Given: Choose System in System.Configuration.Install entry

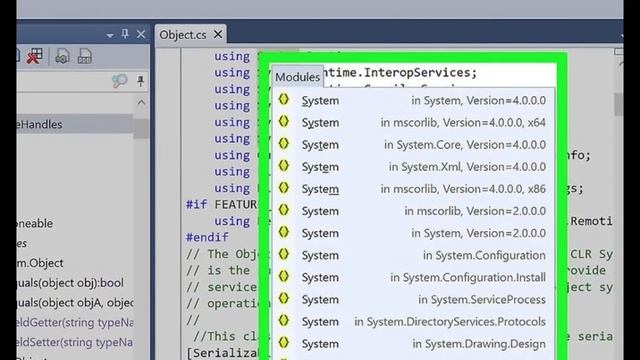Looking at the screenshot, I should point(412,277).
